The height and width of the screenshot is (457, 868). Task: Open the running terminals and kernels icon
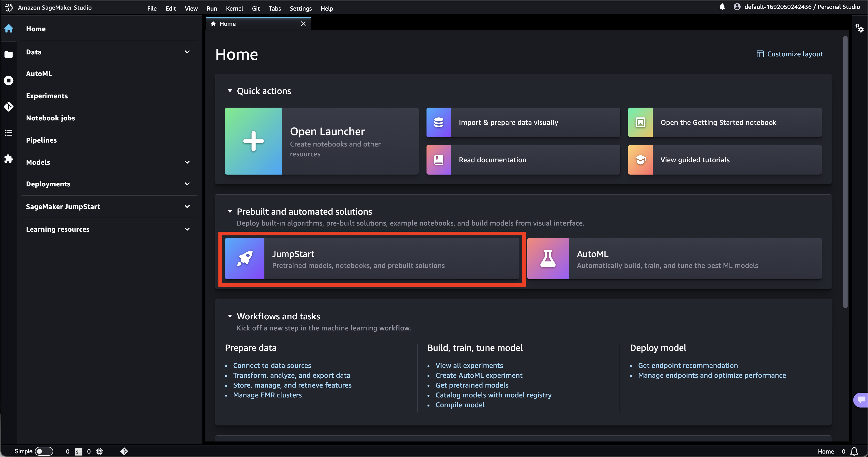[x=9, y=81]
